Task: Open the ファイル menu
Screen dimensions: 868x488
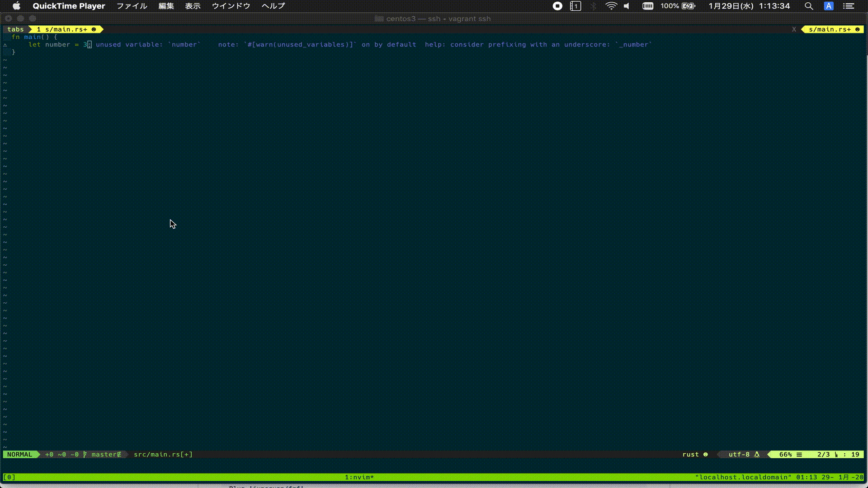Action: click(132, 6)
